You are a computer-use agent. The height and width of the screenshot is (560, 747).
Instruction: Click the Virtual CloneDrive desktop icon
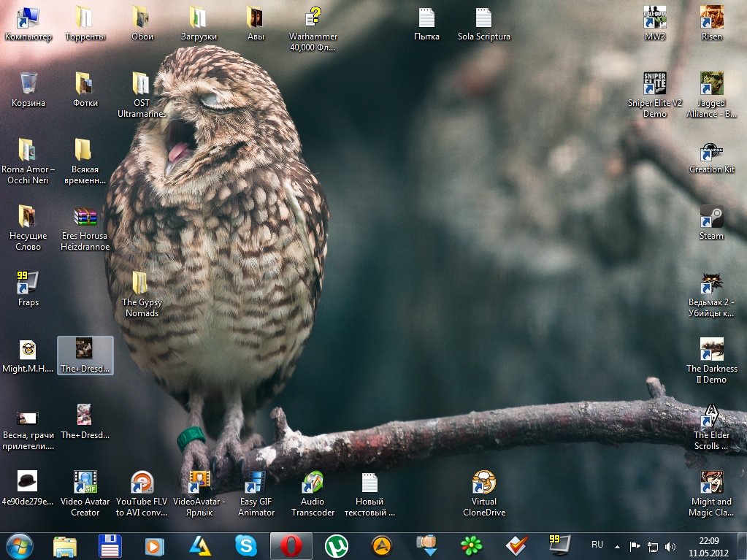pos(484,494)
